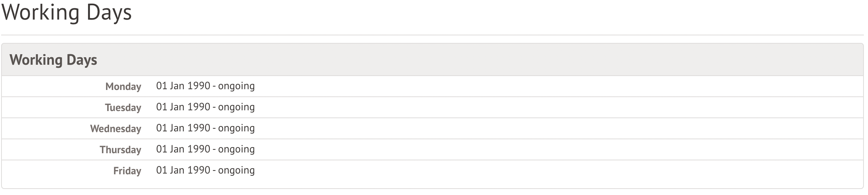Viewport: 868px width, 195px height.
Task: Click the word ongoing in Friday's row
Action: click(x=236, y=171)
